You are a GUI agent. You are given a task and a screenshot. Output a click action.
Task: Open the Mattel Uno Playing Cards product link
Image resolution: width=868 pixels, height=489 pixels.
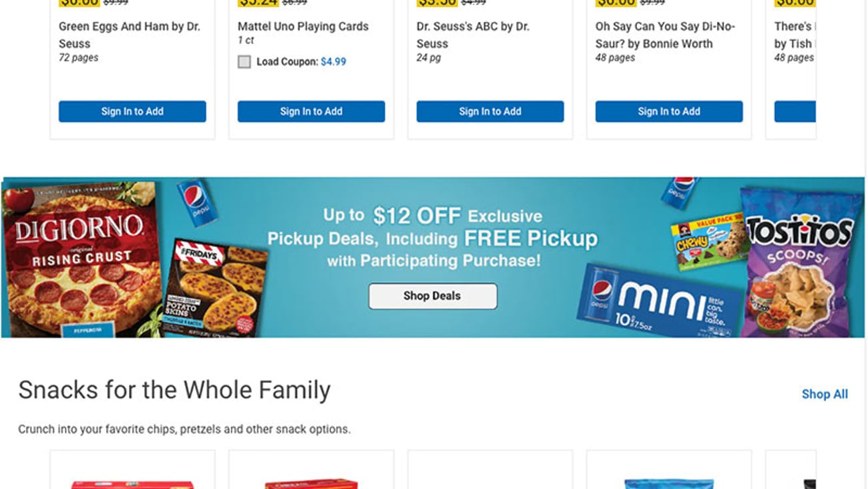point(303,27)
